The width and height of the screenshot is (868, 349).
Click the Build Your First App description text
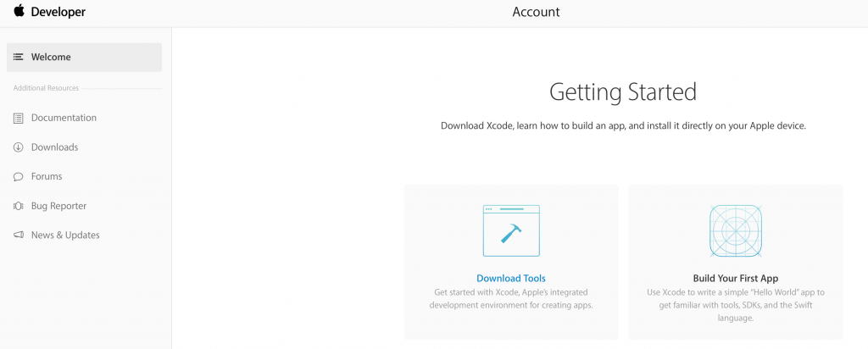736,305
